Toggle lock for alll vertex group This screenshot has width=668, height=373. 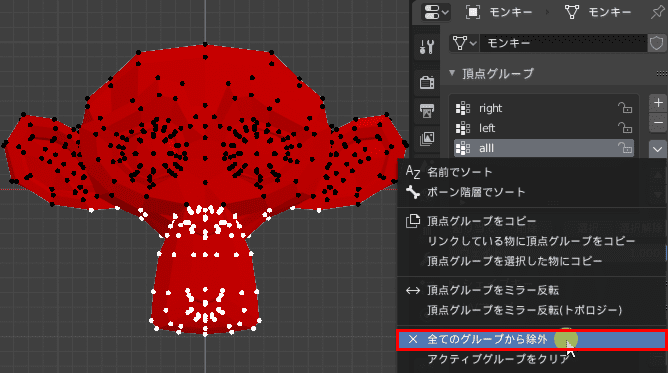(x=625, y=148)
